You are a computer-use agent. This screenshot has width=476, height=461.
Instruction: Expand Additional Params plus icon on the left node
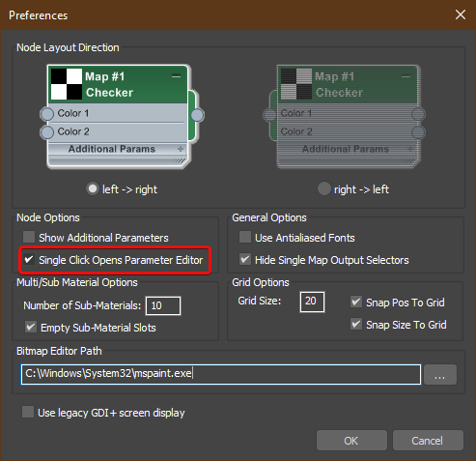(181, 149)
